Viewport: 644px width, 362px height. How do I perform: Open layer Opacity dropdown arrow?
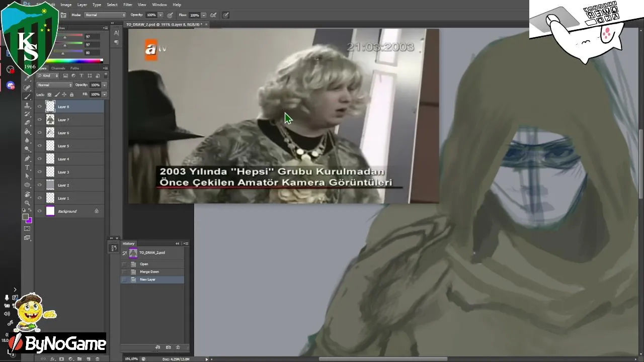[x=104, y=85]
